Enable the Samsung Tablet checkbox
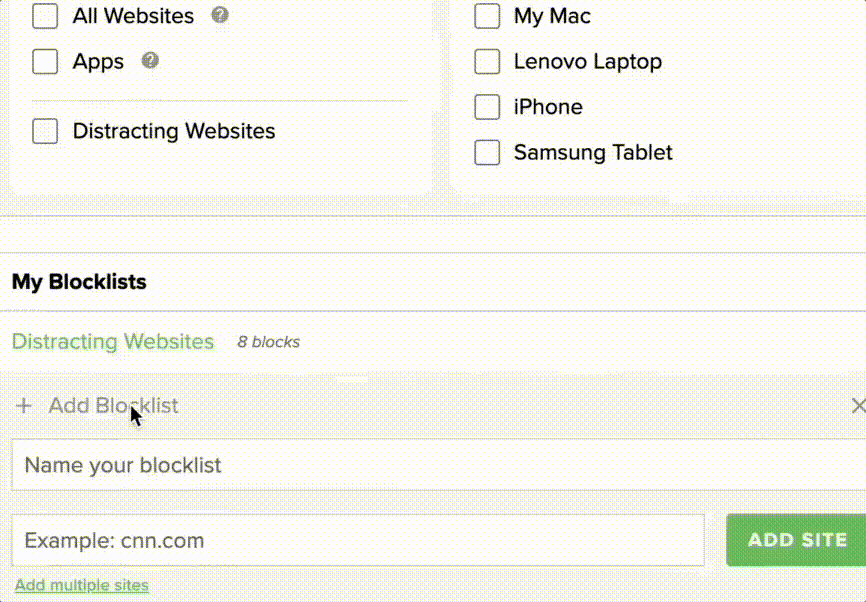Viewport: 866px width, 602px height. tap(487, 152)
